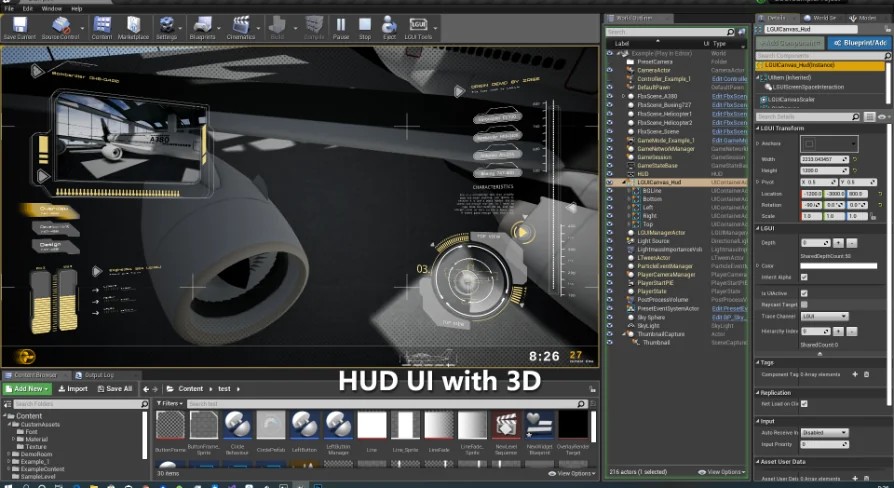This screenshot has height=488, width=894.
Task: Select the NewLevelSequence asset thumbnail
Action: [506, 426]
